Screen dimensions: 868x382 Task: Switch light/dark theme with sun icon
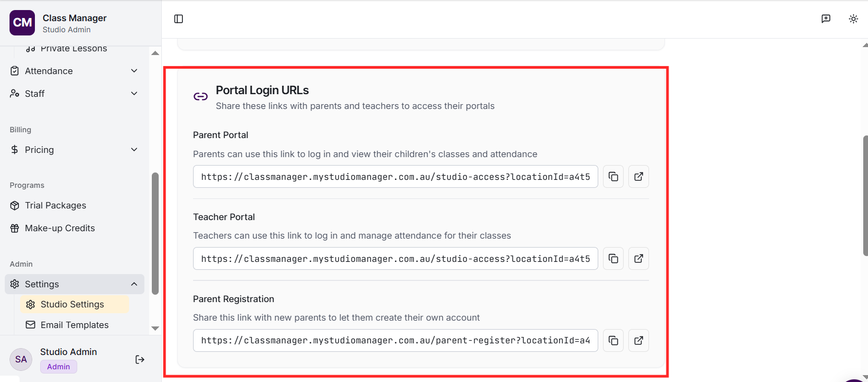853,19
